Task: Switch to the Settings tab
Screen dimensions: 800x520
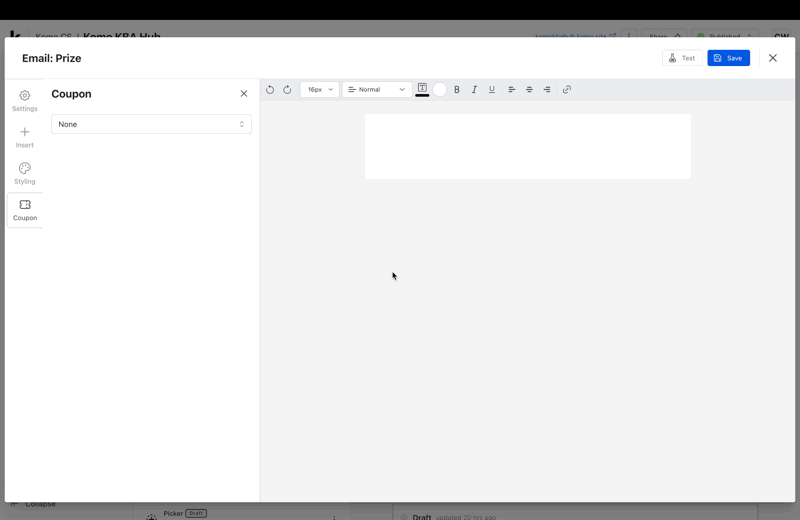Action: click(x=25, y=101)
